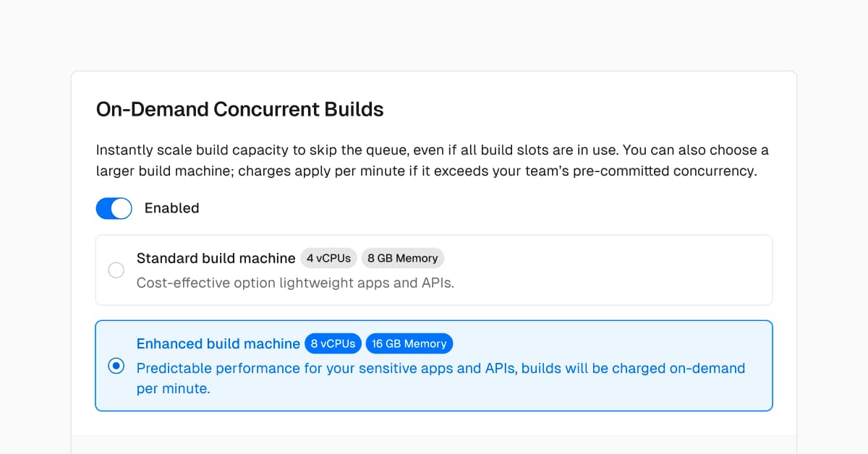Turn off the Enabled toggle switch

pos(114,208)
